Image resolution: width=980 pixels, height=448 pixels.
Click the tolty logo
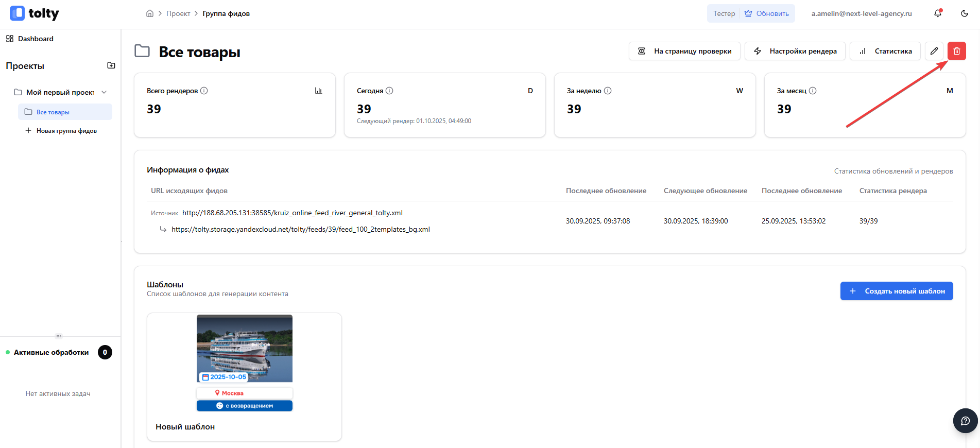coord(35,13)
